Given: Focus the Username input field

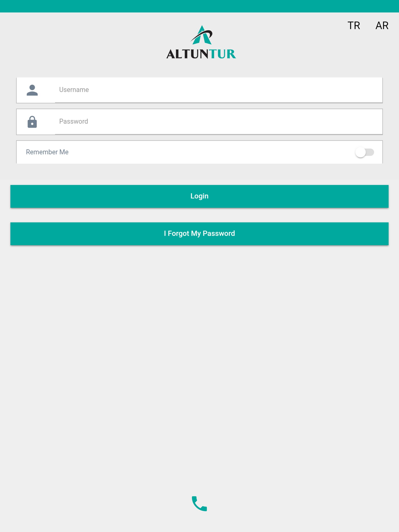Looking at the screenshot, I should point(219,90).
